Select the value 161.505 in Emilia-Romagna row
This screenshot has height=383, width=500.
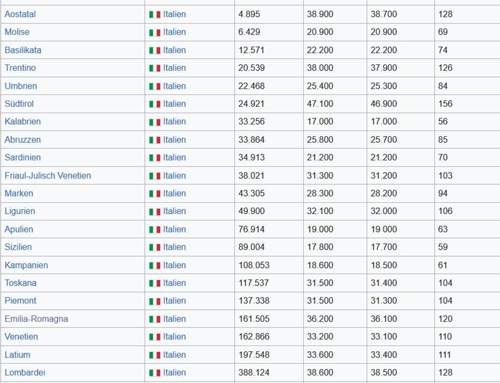(254, 319)
